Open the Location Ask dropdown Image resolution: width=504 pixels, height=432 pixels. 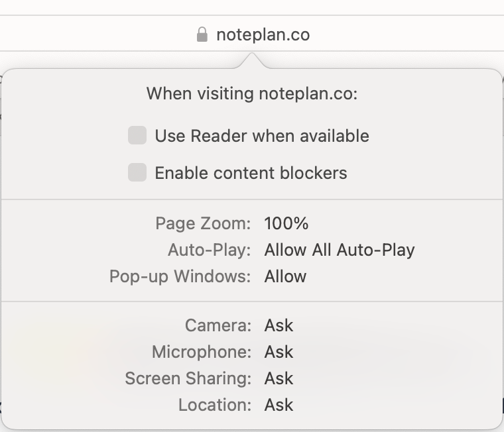(x=279, y=405)
